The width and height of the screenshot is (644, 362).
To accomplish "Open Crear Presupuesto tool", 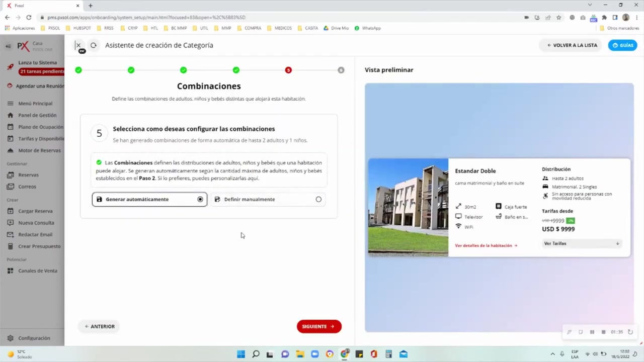I will click(39, 246).
